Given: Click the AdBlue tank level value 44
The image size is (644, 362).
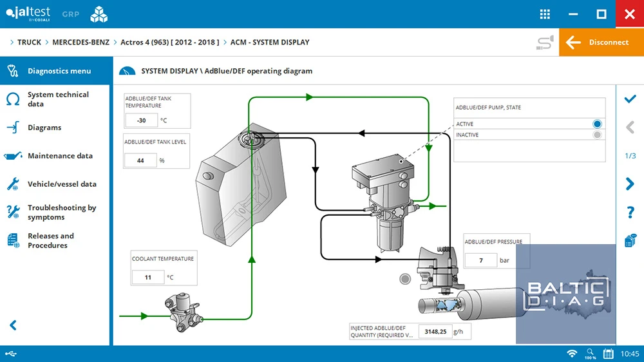Looking at the screenshot, I should 140,160.
